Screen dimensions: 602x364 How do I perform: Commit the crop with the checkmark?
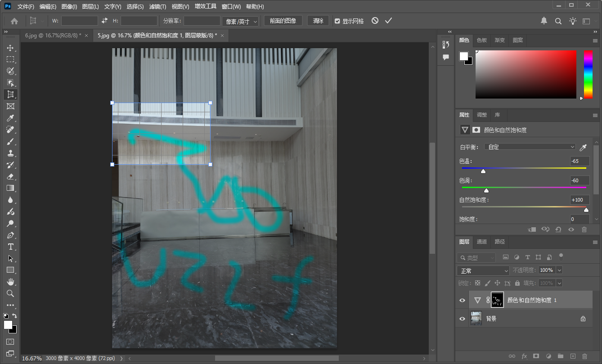point(388,20)
